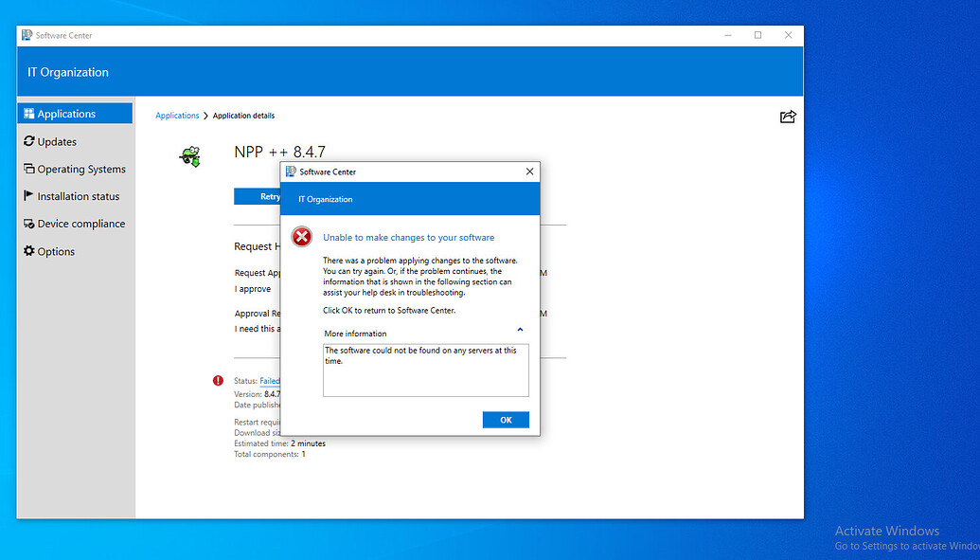Open the Applications section in the sidebar
Viewport: 980px width, 560px height.
(62, 112)
